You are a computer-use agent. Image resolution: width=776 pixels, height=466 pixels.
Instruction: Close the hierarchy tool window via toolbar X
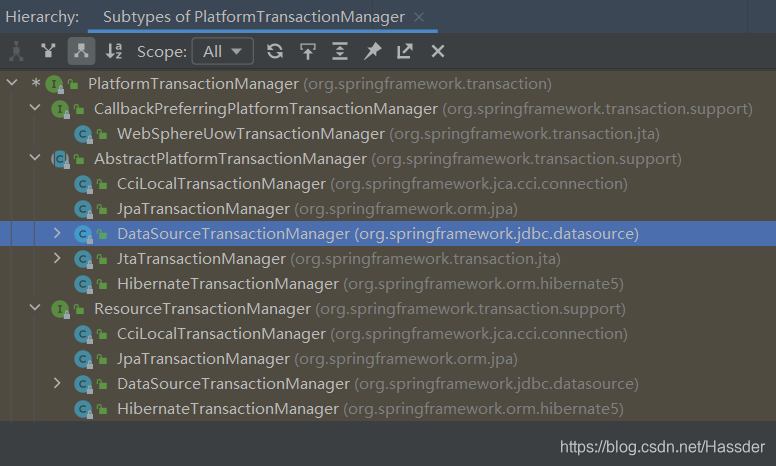click(437, 51)
